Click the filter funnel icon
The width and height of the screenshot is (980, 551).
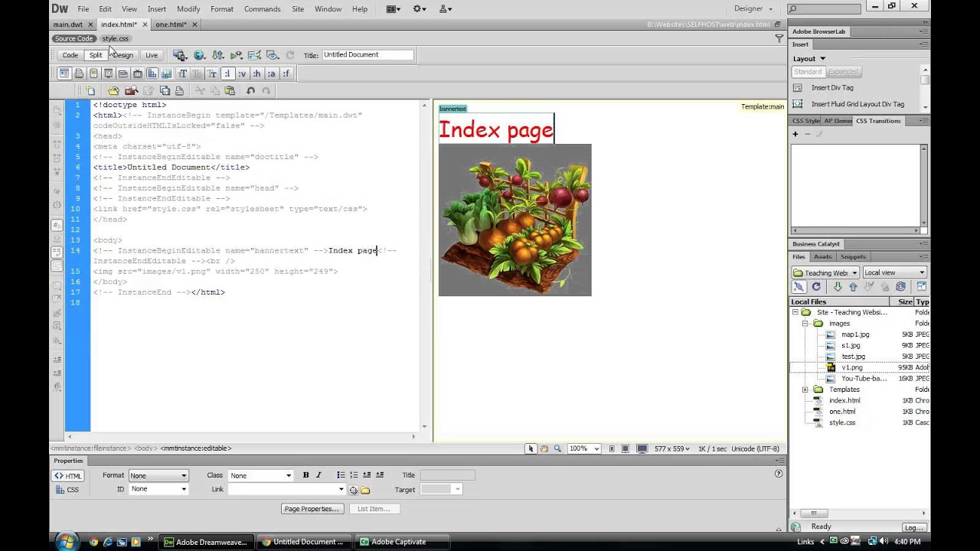tap(779, 38)
